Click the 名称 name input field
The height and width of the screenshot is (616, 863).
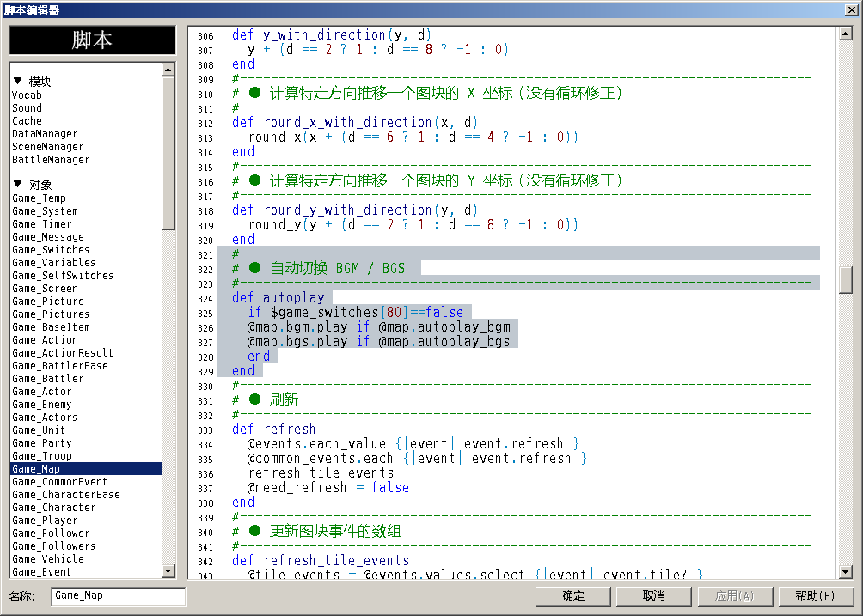[119, 596]
